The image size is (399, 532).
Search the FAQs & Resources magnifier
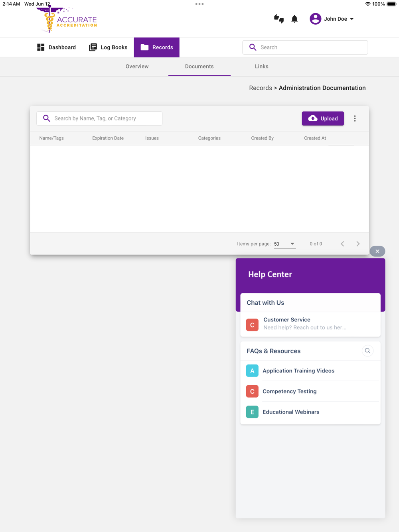pyautogui.click(x=367, y=351)
